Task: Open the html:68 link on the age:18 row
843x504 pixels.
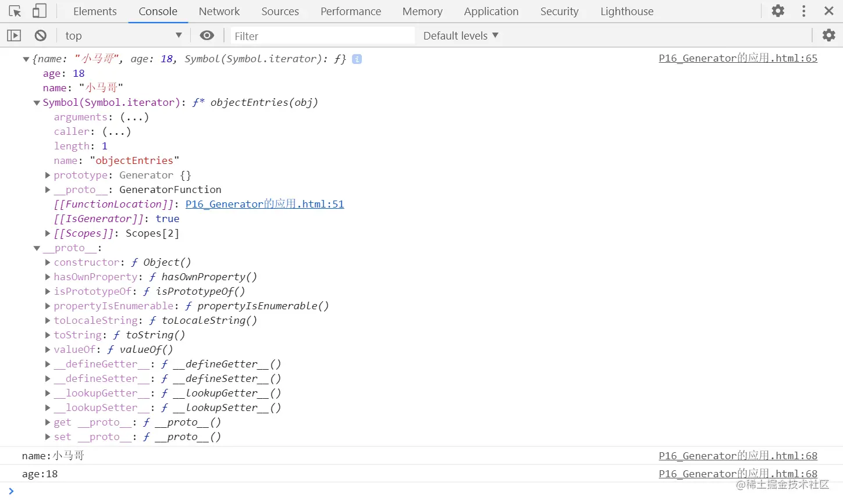Action: 738,474
